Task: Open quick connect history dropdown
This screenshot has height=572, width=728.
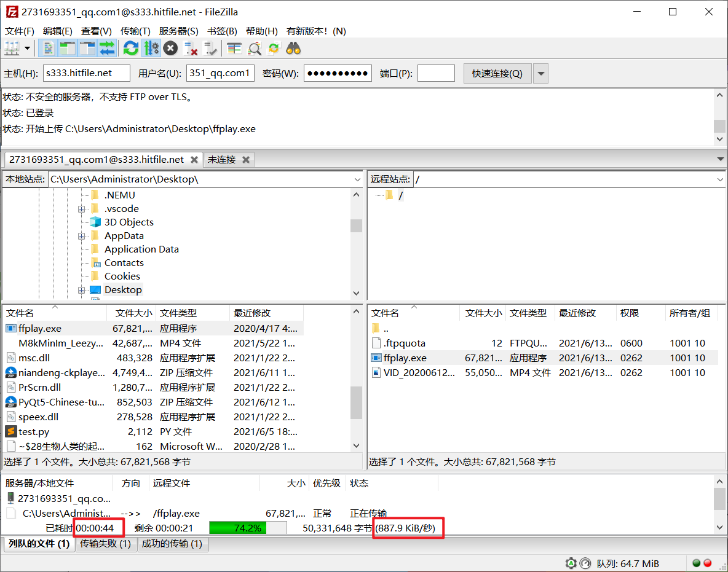Action: tap(540, 73)
